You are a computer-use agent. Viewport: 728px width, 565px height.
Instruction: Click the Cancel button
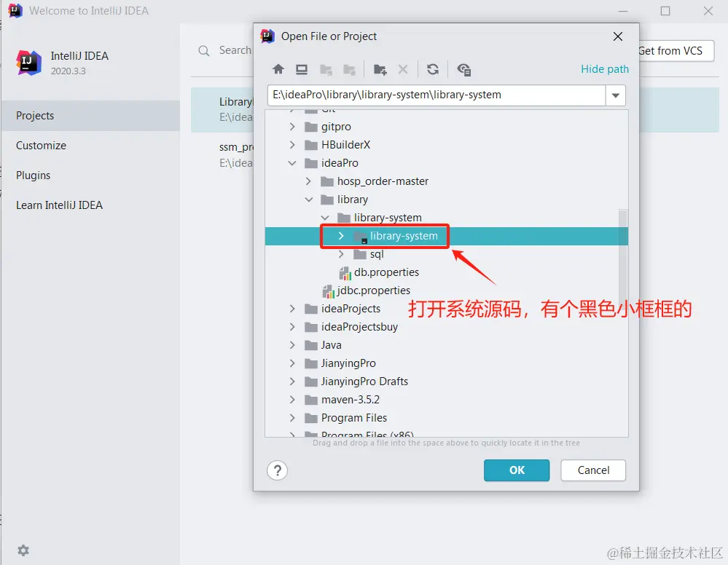coord(593,470)
